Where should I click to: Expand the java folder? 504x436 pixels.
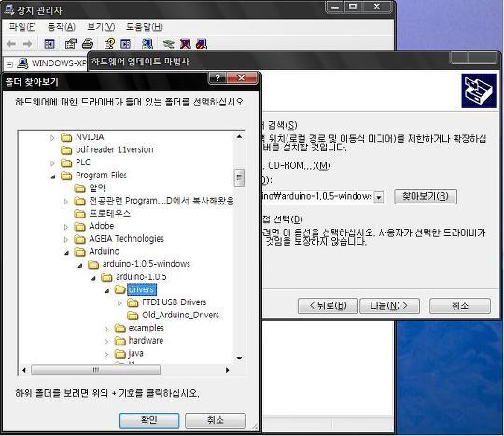[106, 354]
